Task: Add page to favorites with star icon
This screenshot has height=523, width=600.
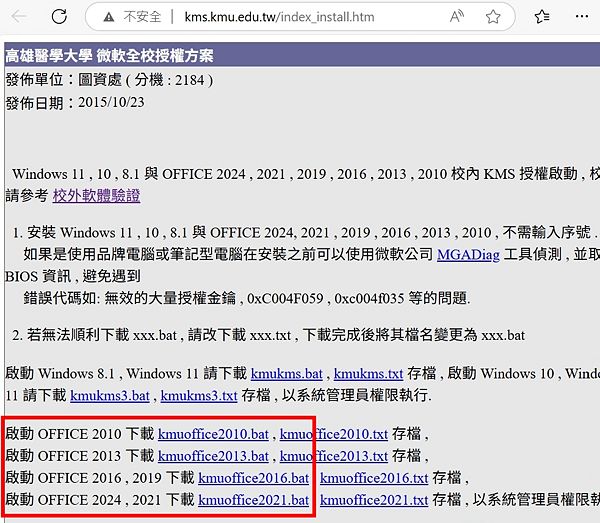Action: coord(493,17)
